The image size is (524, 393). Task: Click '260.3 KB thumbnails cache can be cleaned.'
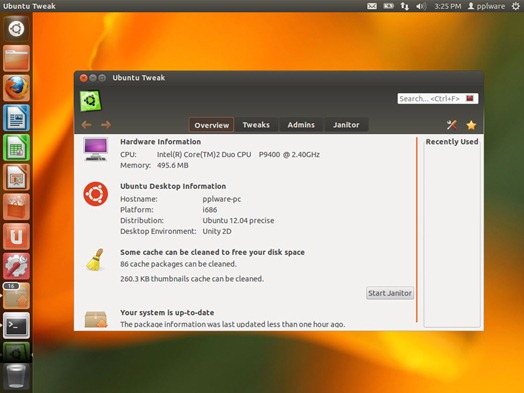(x=192, y=279)
